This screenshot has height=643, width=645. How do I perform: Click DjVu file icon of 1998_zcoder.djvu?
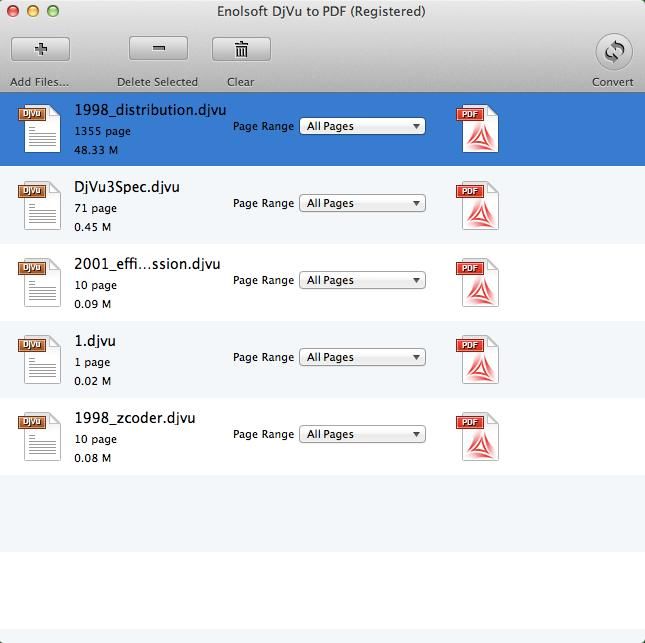[41, 437]
